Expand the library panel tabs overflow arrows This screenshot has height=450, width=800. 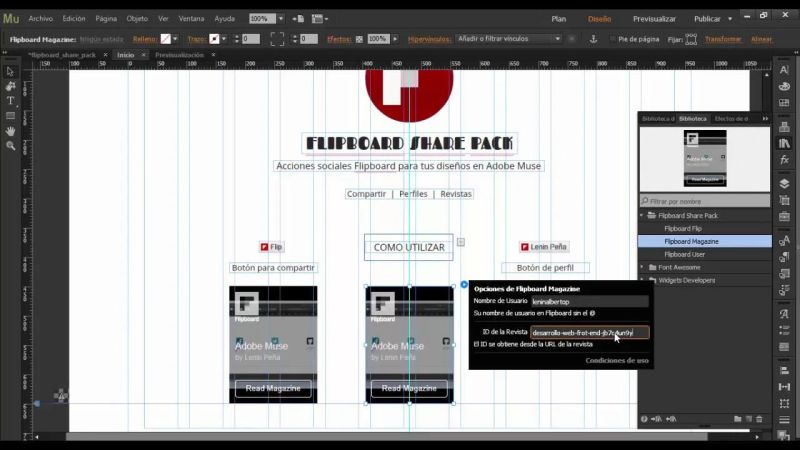765,118
